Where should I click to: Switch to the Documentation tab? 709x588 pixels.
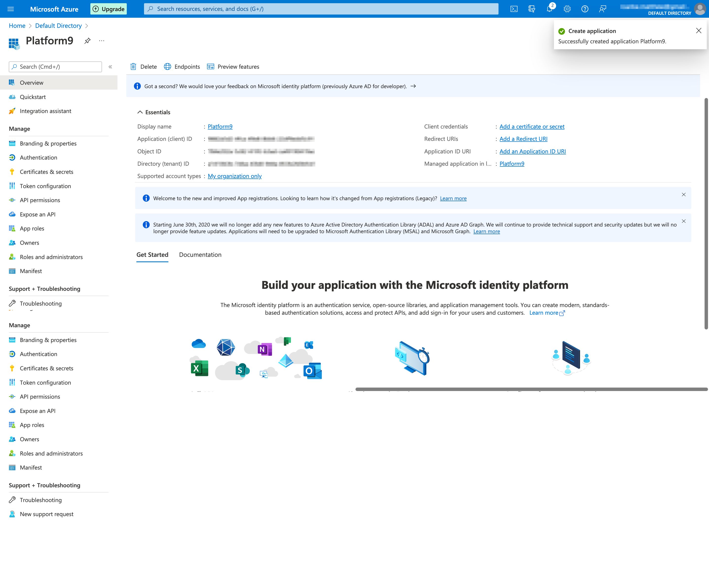(200, 255)
